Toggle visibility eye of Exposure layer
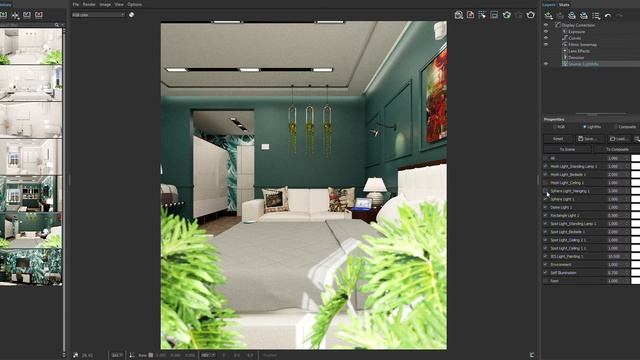 tap(546, 31)
